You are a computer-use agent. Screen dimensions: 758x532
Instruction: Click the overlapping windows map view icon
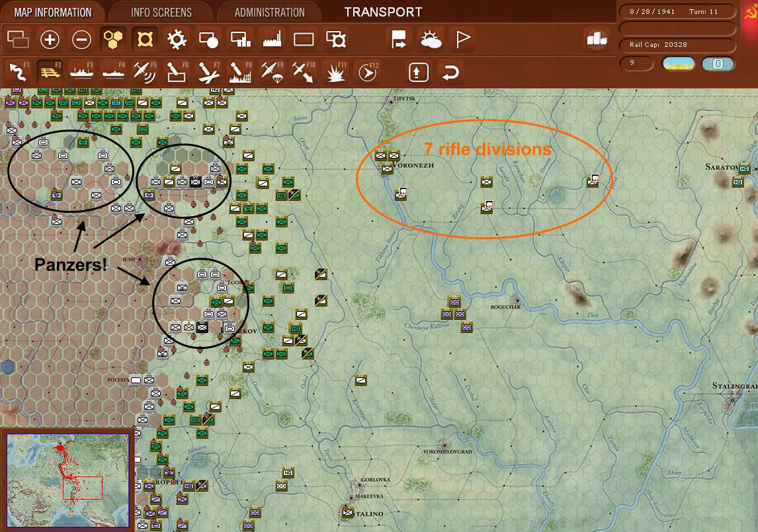coord(19,39)
